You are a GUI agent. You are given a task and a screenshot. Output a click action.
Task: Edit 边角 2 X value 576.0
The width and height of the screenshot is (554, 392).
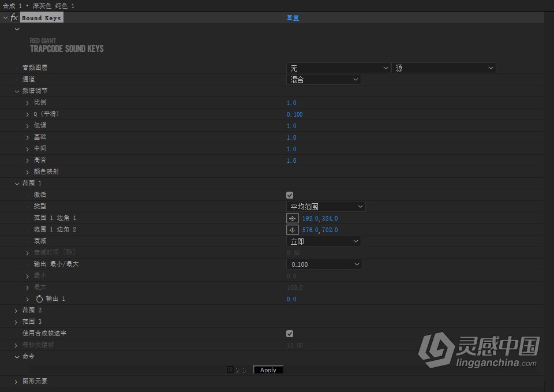click(x=310, y=230)
